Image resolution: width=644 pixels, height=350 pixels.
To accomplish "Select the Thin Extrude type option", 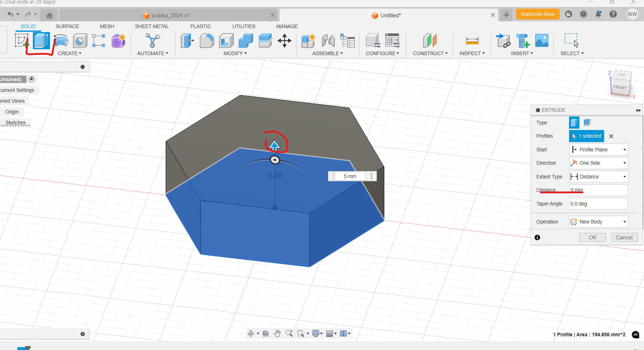I will coord(587,123).
